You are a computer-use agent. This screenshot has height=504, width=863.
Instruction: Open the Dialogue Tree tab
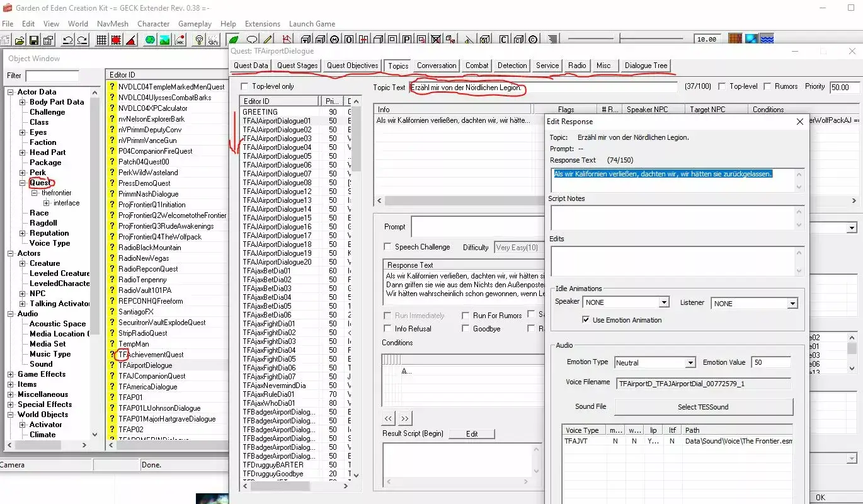click(x=646, y=66)
